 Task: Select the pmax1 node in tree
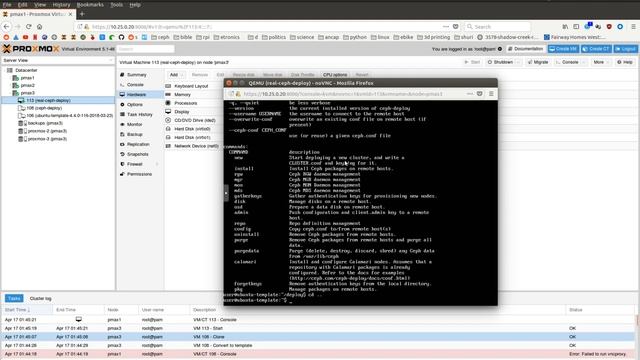[27, 78]
